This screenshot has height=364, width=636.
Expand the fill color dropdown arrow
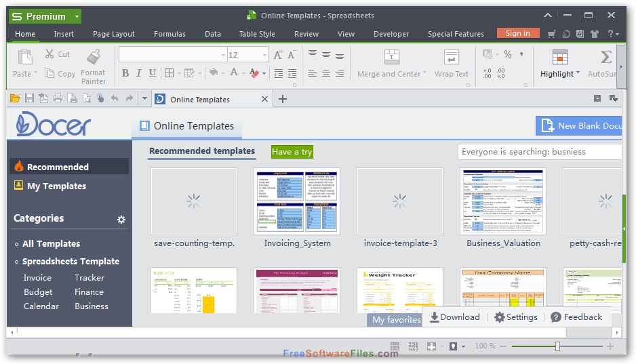tap(223, 73)
